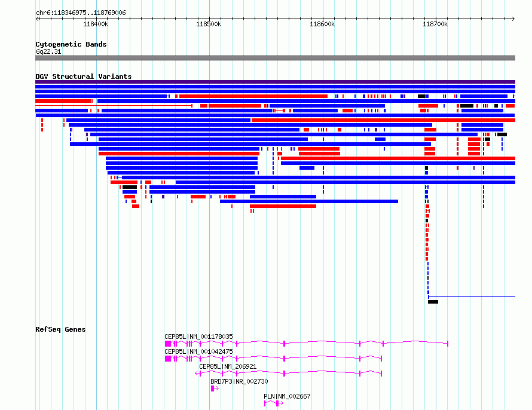Select the thin blue line variant near the bottom
532x410 pixels.
(472, 296)
